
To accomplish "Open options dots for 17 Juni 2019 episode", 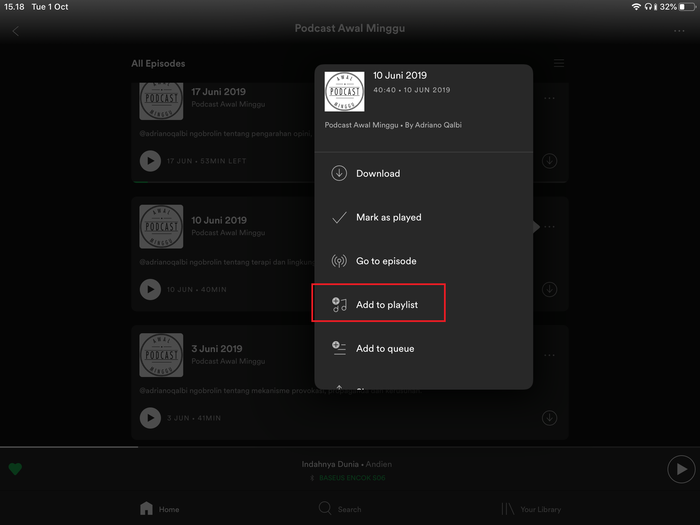I will coord(549,98).
